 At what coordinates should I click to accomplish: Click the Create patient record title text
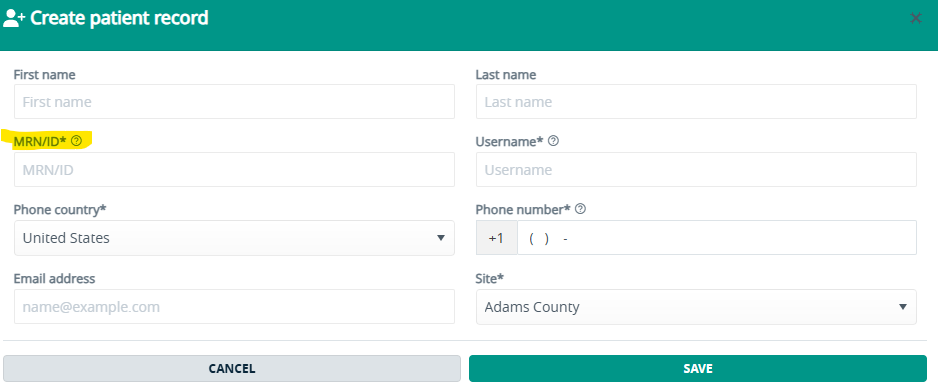point(119,19)
